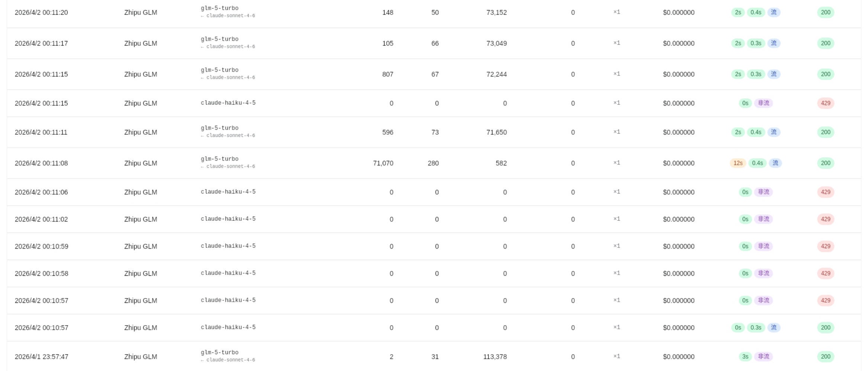Click the 113,378 token count value
The height and width of the screenshot is (371, 868).
point(494,356)
